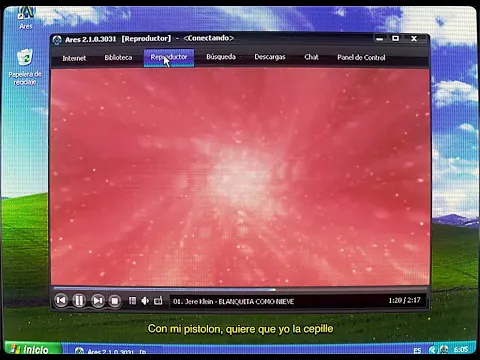Go to the Búsqueda tab
The height and width of the screenshot is (360, 480).
[221, 57]
